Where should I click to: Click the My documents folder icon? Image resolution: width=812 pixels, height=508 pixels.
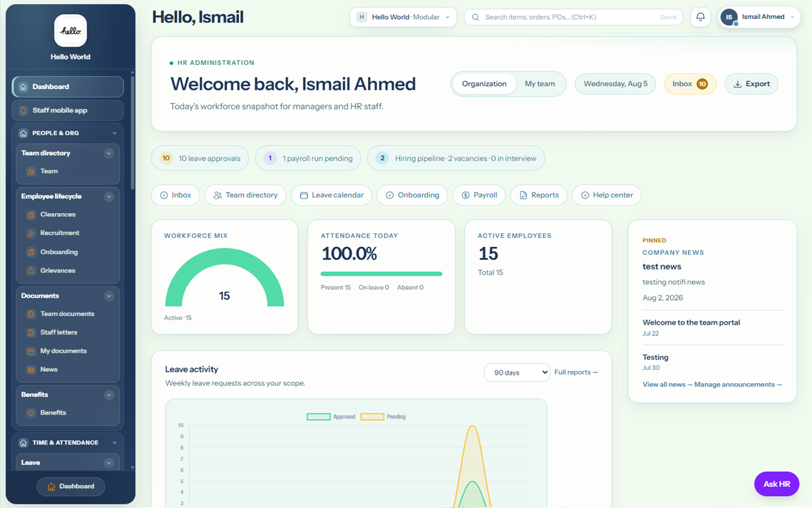click(x=31, y=351)
